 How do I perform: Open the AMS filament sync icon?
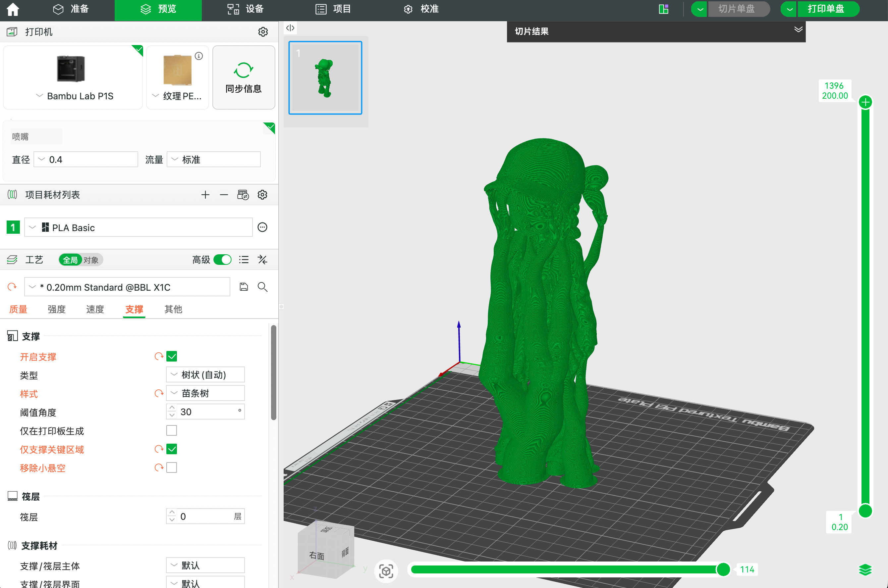[x=243, y=195]
